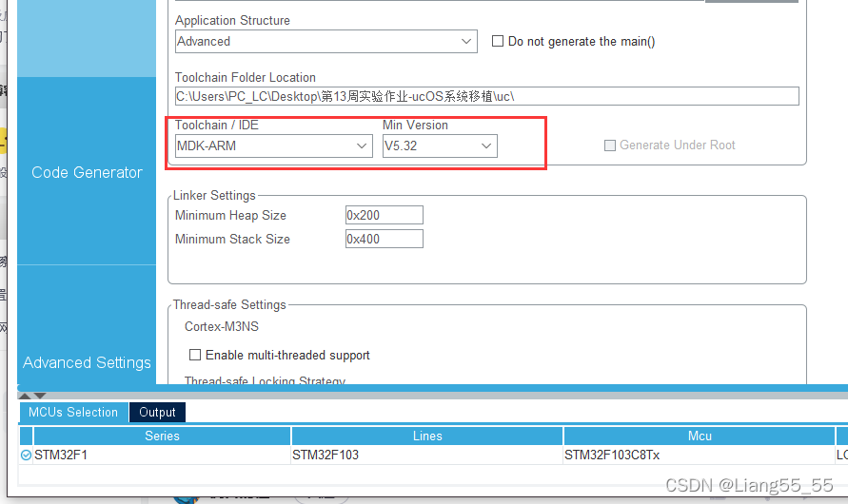Click the Cortex-M3NS label
848x504 pixels.
click(x=222, y=326)
